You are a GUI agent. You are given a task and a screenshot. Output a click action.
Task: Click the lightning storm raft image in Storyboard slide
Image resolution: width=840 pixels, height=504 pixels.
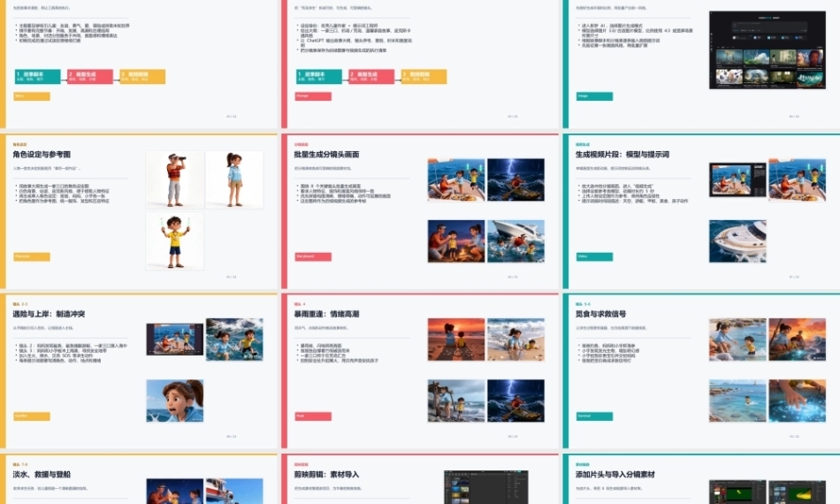(x=515, y=180)
